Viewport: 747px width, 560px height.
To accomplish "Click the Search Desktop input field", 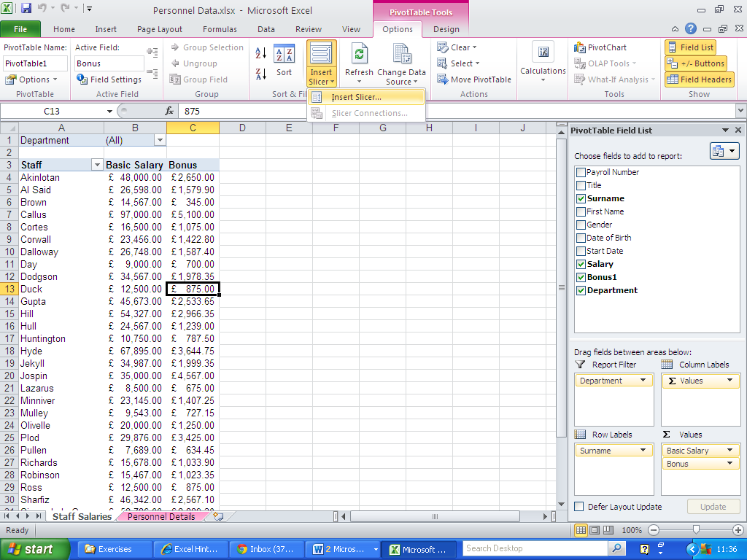I will pos(535,548).
